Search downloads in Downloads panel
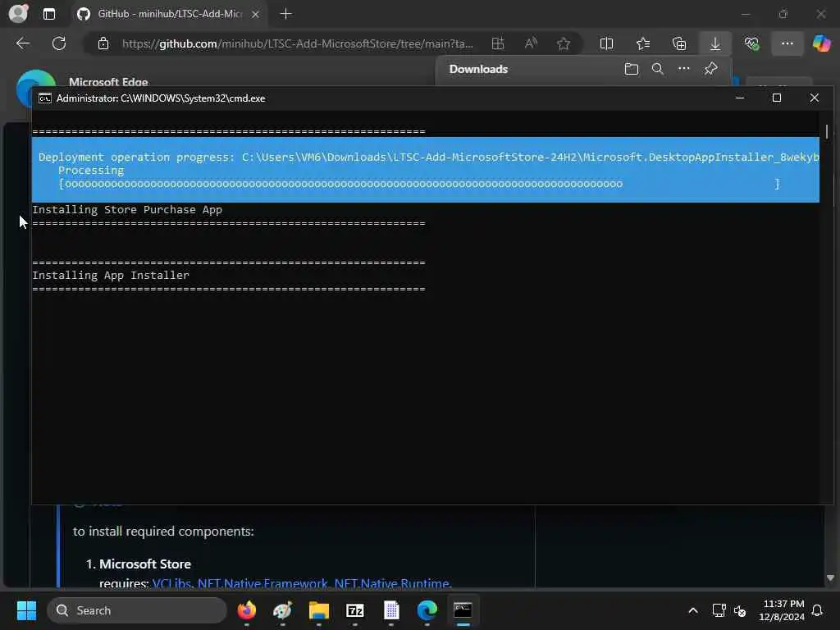The image size is (840, 630). pos(657,69)
